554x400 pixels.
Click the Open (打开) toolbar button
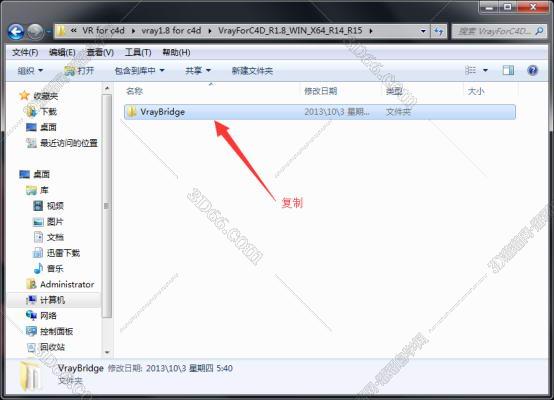[79, 71]
